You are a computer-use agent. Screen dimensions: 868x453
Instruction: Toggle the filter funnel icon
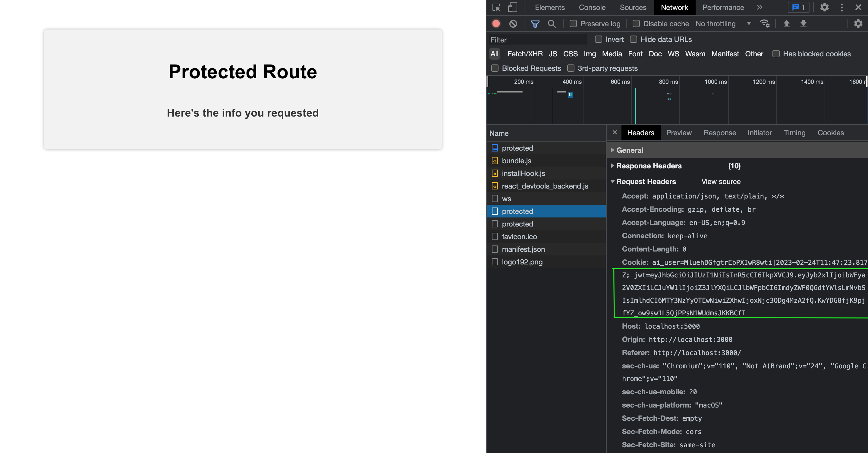point(535,23)
